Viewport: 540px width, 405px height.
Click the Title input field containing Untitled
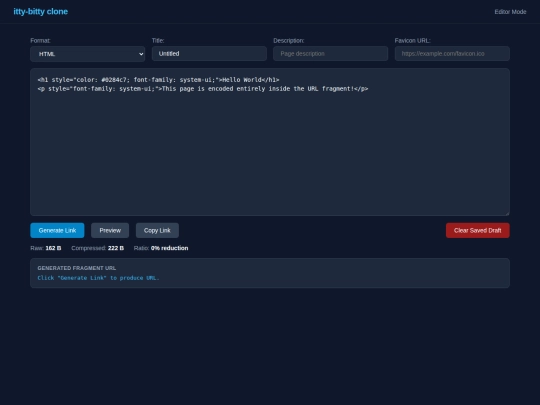(x=209, y=54)
